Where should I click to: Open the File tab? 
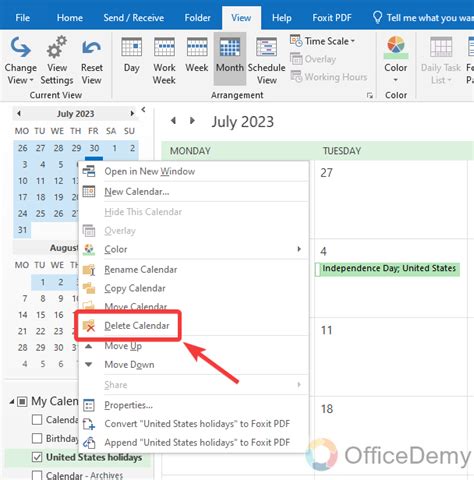[22, 18]
